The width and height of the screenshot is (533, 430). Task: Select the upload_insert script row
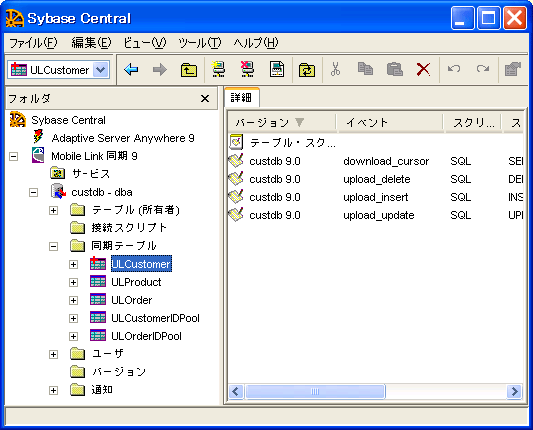tap(376, 197)
